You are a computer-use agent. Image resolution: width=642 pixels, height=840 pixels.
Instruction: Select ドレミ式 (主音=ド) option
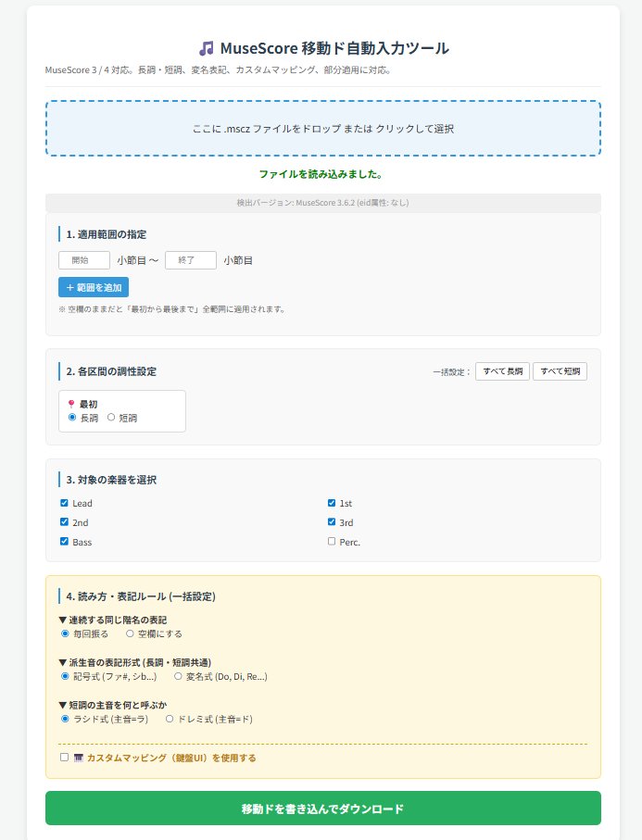pyautogui.click(x=170, y=719)
